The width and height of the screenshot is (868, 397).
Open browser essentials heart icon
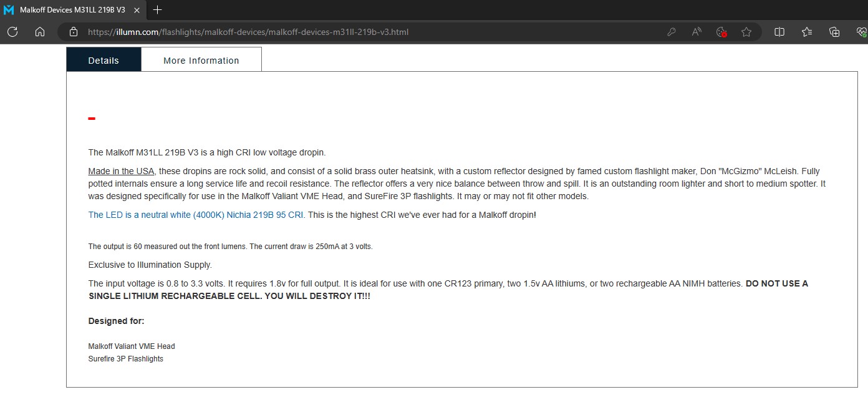click(861, 32)
